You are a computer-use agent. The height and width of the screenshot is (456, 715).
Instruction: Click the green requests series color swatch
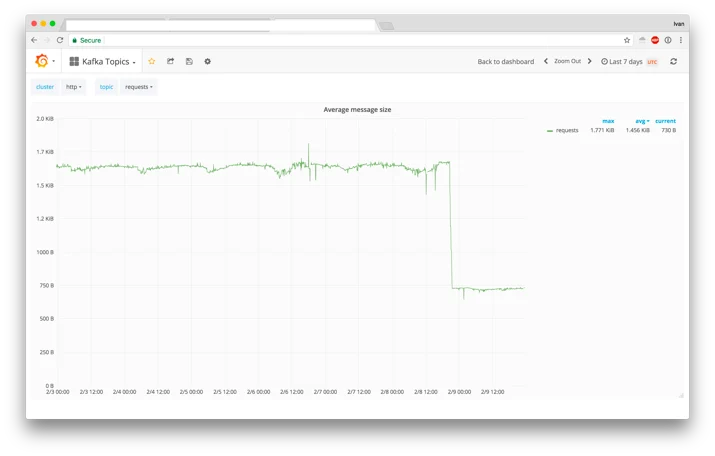(550, 131)
